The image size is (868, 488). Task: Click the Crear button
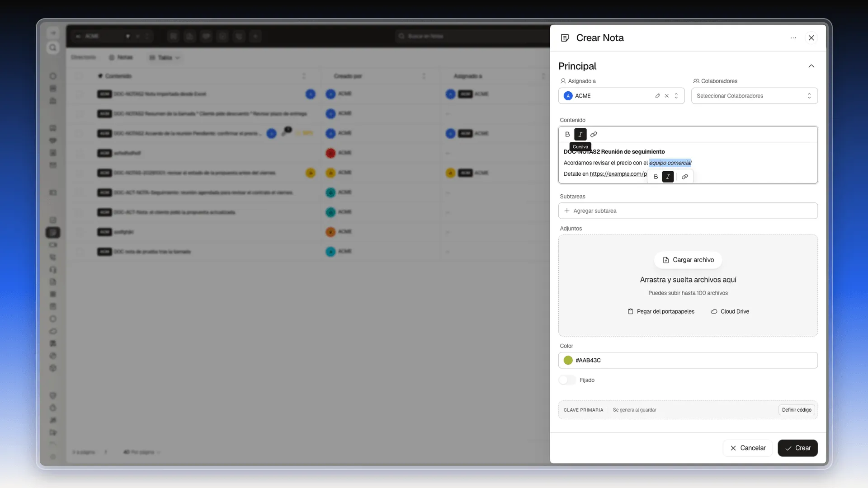(797, 448)
